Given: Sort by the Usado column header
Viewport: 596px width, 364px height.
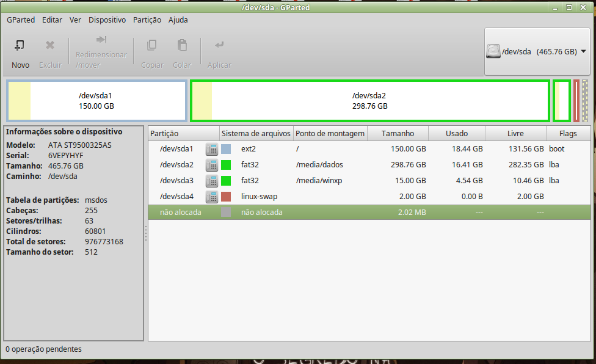Looking at the screenshot, I should tap(457, 133).
